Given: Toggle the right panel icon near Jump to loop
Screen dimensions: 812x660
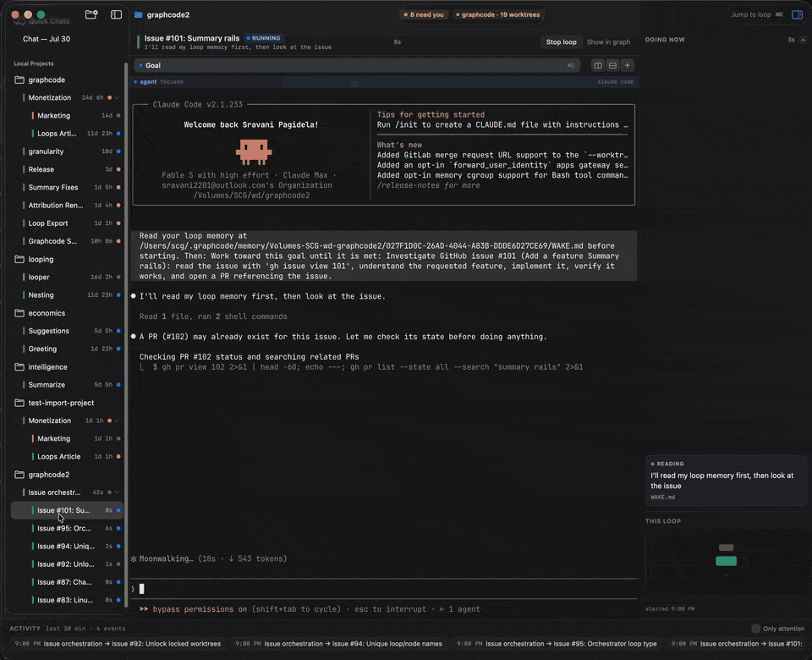Looking at the screenshot, I should pyautogui.click(x=798, y=14).
